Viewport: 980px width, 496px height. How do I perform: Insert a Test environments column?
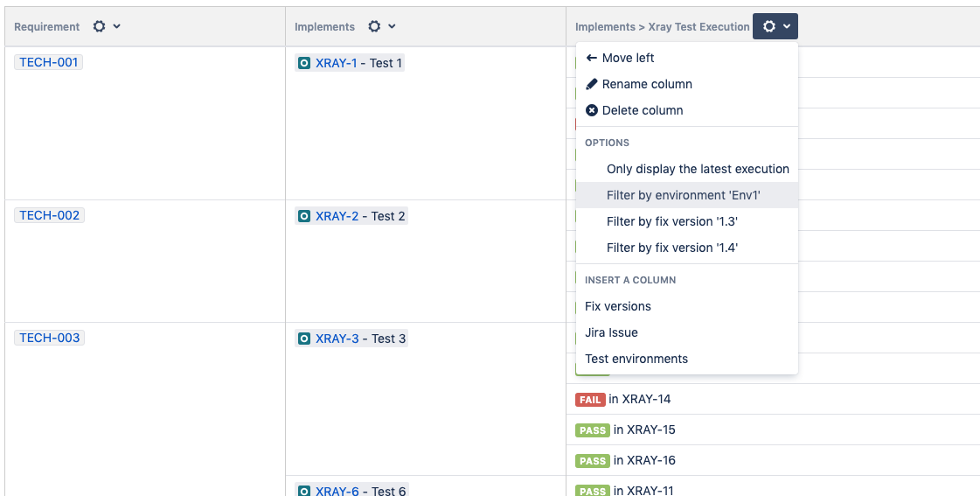pos(636,359)
